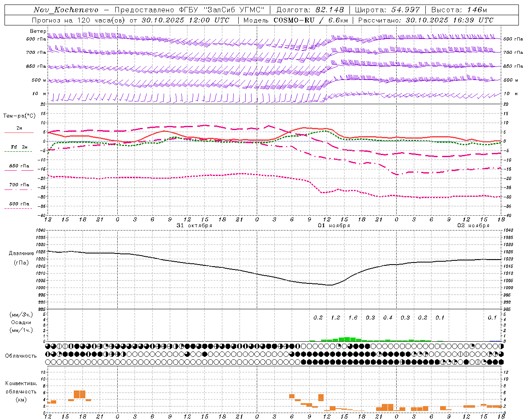Viewport: 525px width, 420px height.
Task: Click the (мм/3ч.) unit label
Action: (x=21, y=315)
